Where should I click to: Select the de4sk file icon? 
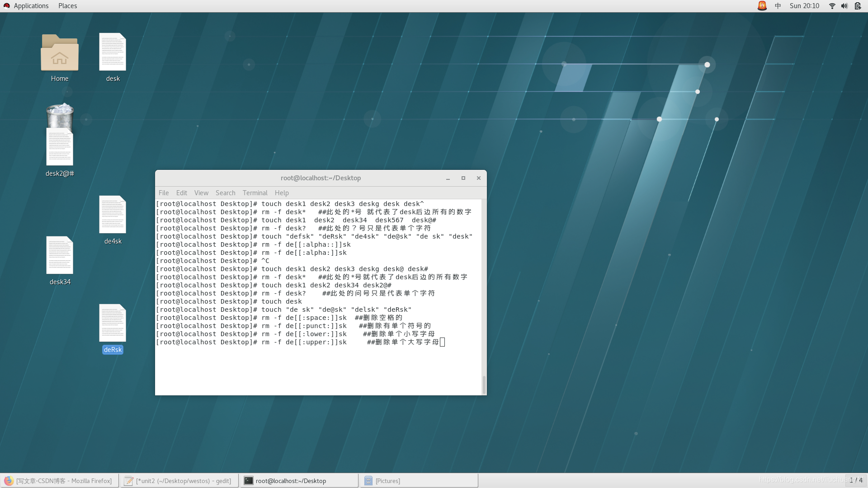click(113, 215)
